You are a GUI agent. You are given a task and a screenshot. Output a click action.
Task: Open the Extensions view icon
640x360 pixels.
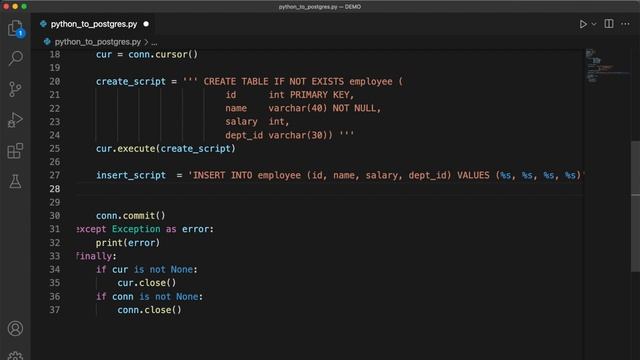coord(16,151)
